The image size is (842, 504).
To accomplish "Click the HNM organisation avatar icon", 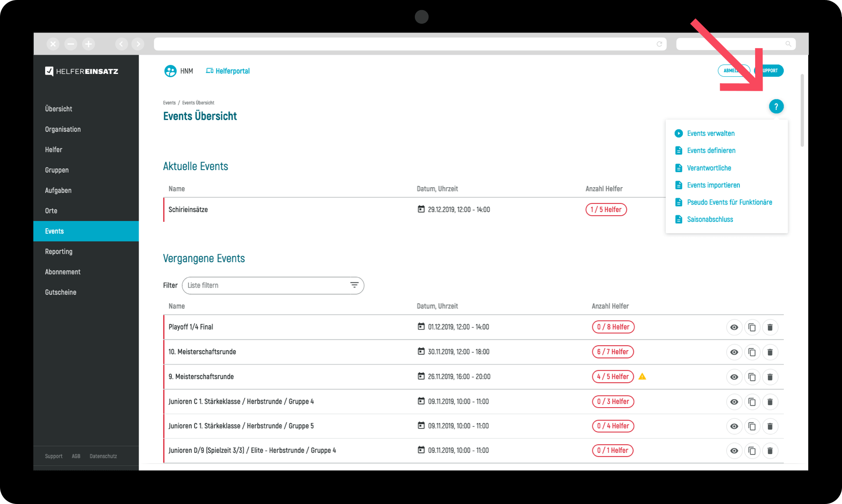I will [170, 71].
